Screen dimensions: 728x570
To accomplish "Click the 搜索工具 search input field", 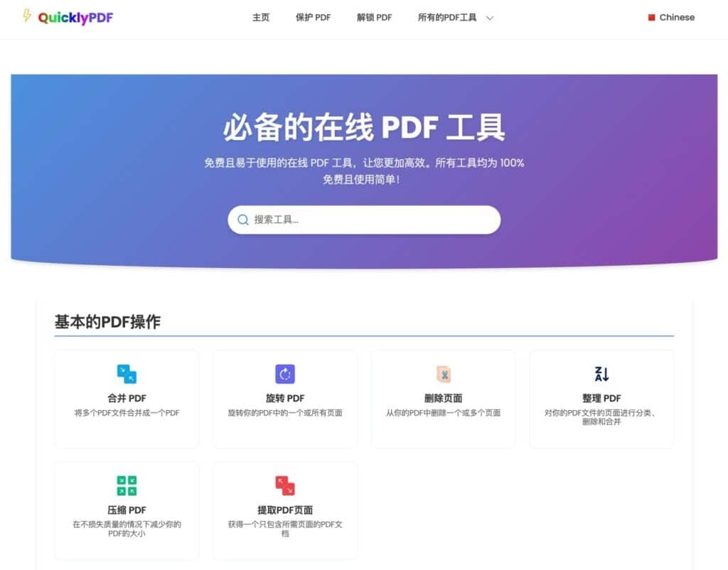I will 364,220.
